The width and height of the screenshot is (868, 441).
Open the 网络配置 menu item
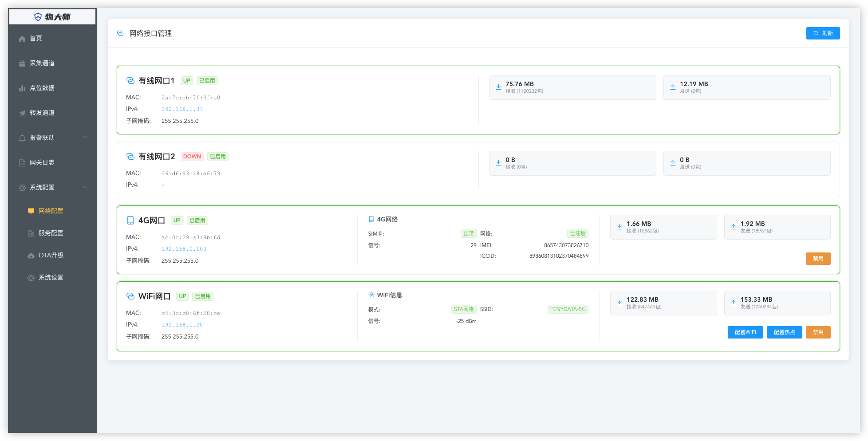point(51,211)
